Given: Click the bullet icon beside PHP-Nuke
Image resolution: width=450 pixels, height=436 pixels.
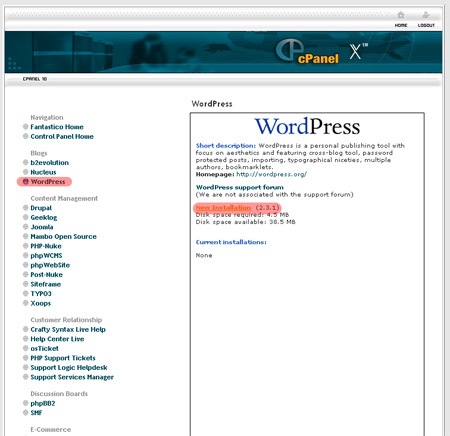Looking at the screenshot, I should pyautogui.click(x=25, y=246).
